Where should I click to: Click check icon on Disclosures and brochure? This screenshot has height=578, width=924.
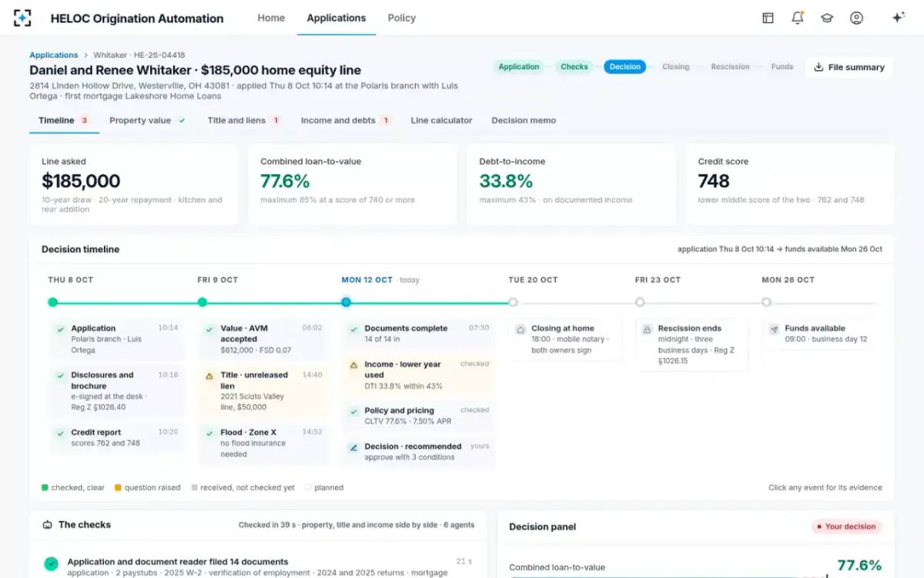tap(60, 376)
